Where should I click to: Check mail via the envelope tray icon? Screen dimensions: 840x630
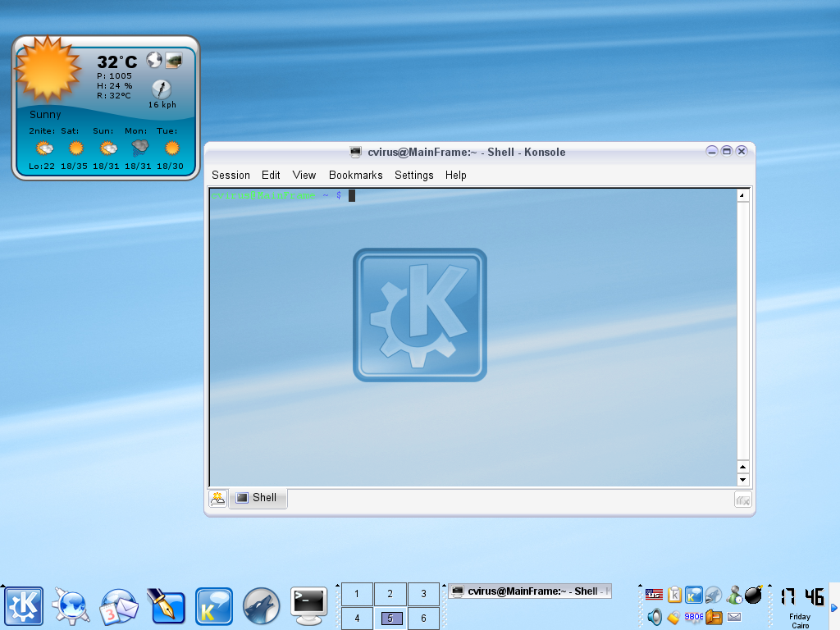click(736, 618)
